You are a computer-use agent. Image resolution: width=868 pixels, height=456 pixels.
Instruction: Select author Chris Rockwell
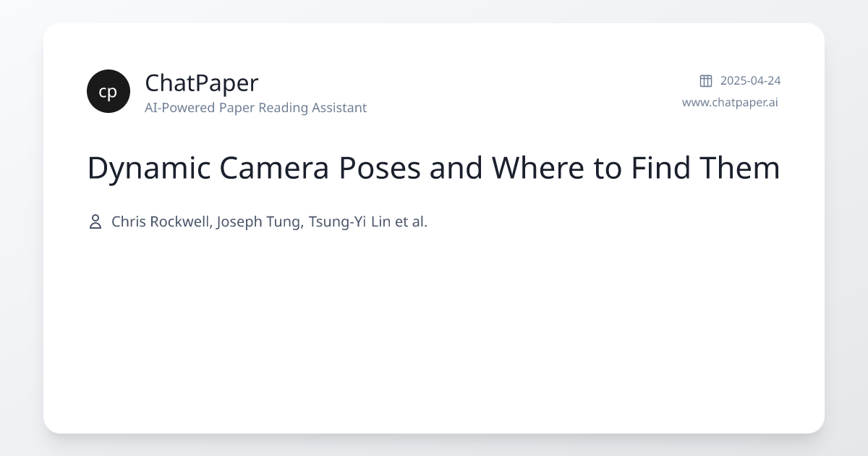pos(160,221)
